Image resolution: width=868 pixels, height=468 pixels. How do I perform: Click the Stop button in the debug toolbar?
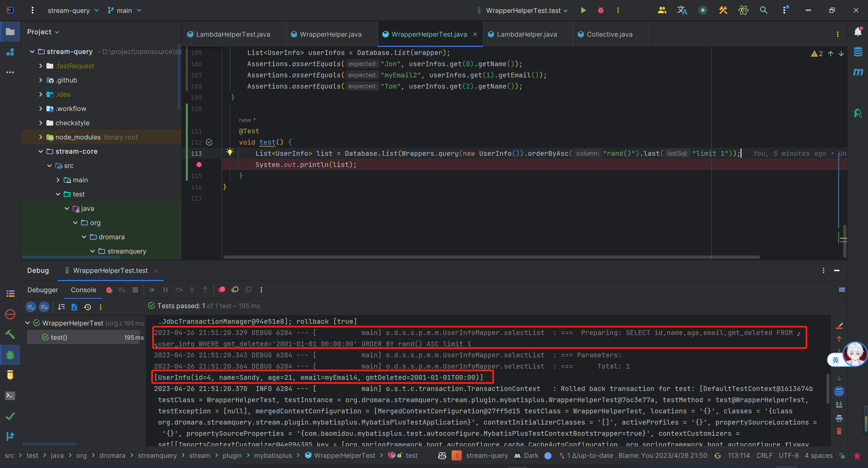(x=135, y=290)
